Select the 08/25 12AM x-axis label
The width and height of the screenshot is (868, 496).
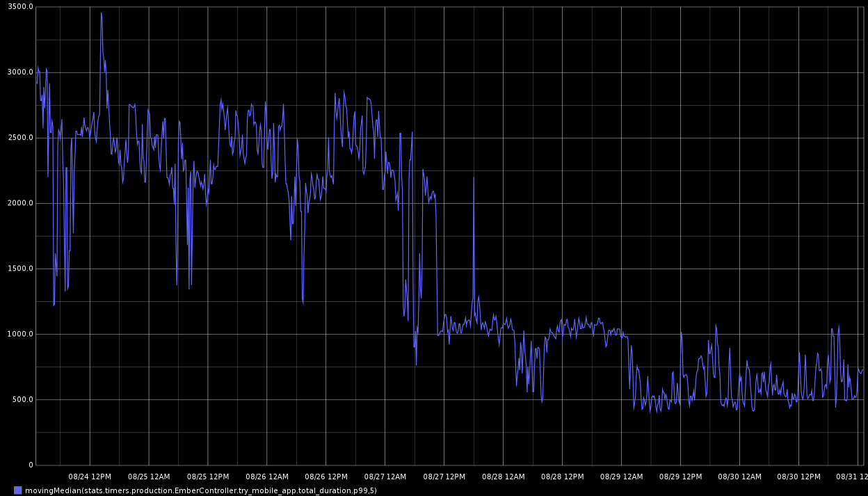pos(149,477)
